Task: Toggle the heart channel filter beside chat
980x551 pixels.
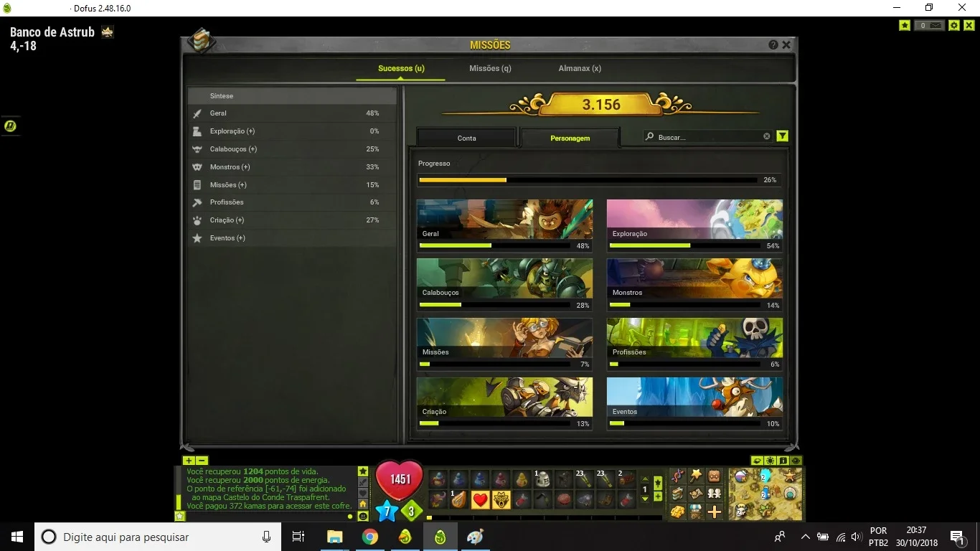Action: (363, 493)
